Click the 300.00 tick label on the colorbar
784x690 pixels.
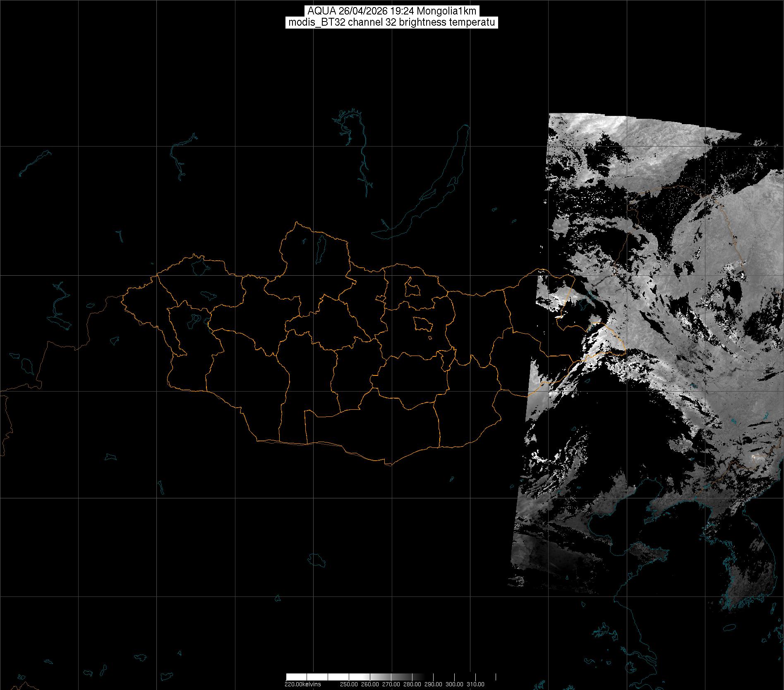click(x=454, y=684)
